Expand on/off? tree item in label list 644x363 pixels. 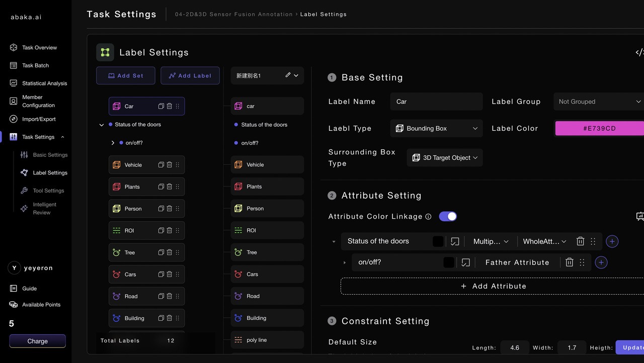(x=113, y=143)
